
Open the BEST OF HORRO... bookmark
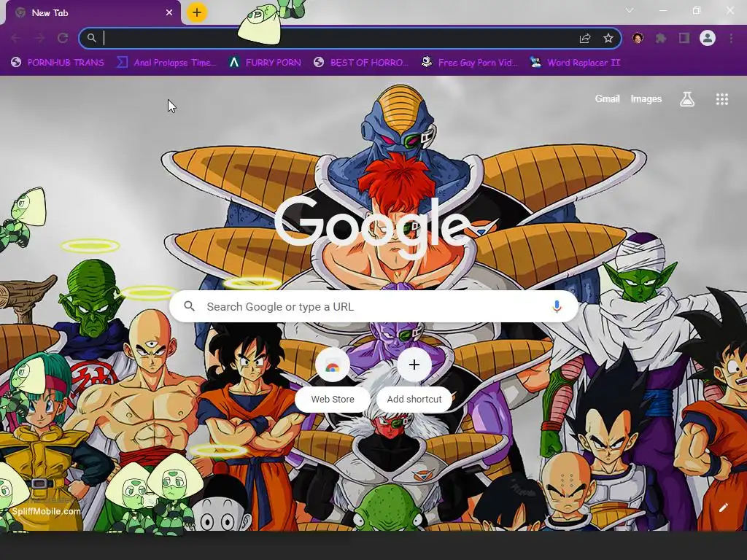[x=361, y=63]
